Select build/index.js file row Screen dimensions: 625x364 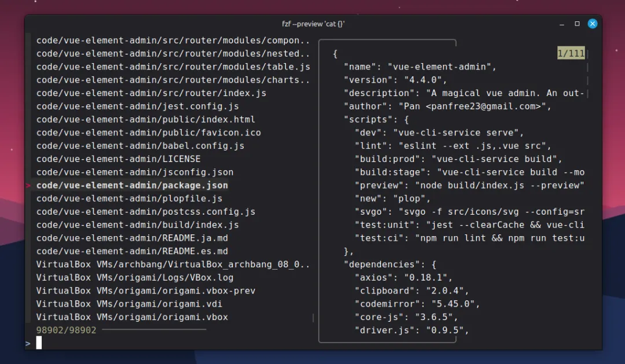(x=138, y=225)
